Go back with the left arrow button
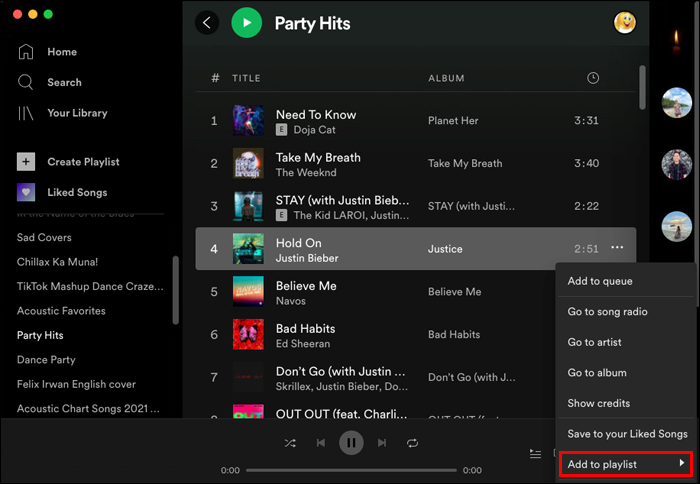This screenshot has width=700, height=484. (207, 23)
